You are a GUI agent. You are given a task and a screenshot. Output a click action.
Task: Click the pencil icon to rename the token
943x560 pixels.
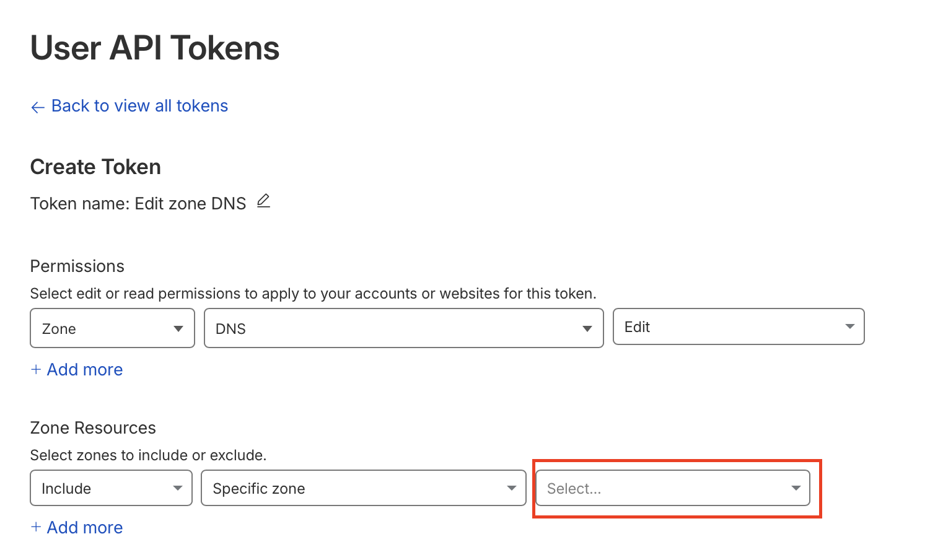coord(263,201)
